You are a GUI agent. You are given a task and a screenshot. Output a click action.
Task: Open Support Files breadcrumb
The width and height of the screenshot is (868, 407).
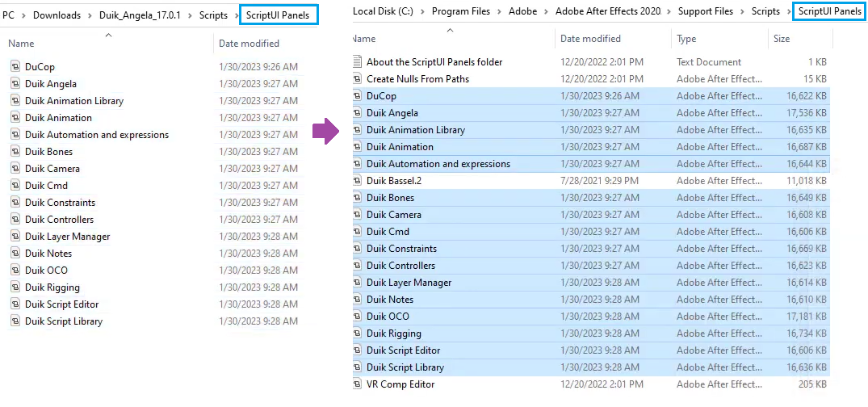point(705,11)
